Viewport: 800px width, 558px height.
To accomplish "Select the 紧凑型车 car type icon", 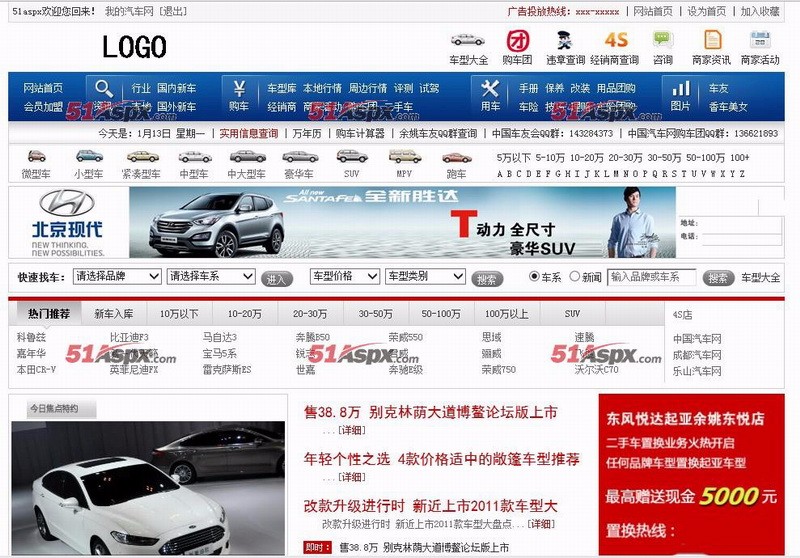I will [143, 157].
